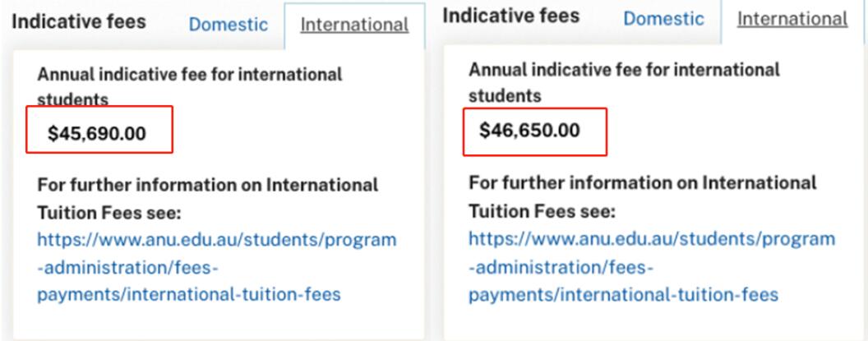This screenshot has width=868, height=341.
Task: Click the $45,690.00 fee amount
Action: click(97, 133)
